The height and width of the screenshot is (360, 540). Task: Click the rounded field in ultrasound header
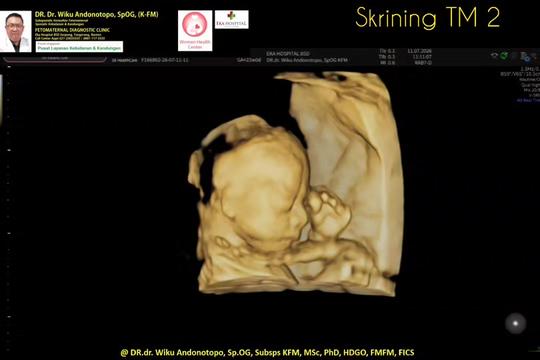[55, 59]
